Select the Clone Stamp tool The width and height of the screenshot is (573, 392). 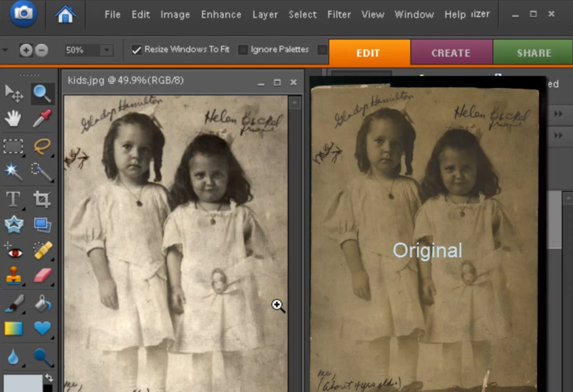[13, 276]
